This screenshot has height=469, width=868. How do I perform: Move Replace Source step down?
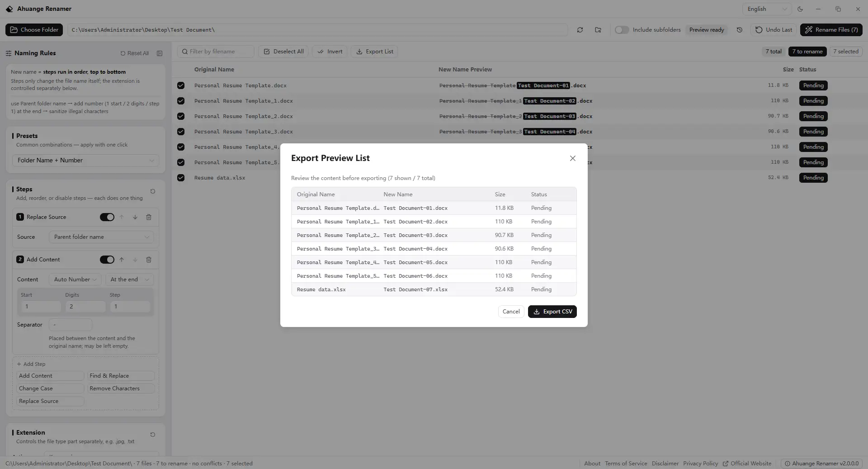click(x=135, y=217)
